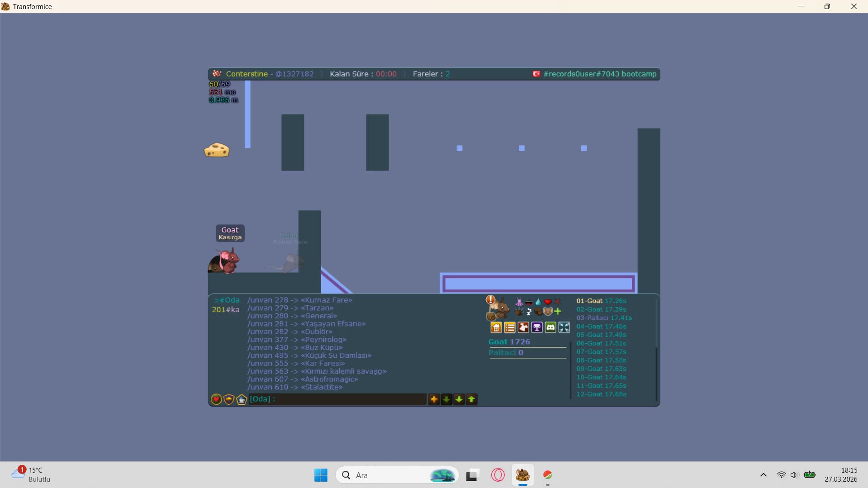The width and height of the screenshot is (868, 488).
Task: Click the Kalan Süre 00:00 timer
Action: click(363, 74)
